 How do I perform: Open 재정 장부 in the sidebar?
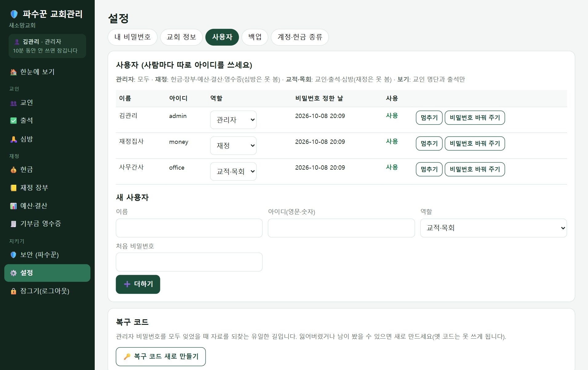pyautogui.click(x=47, y=188)
